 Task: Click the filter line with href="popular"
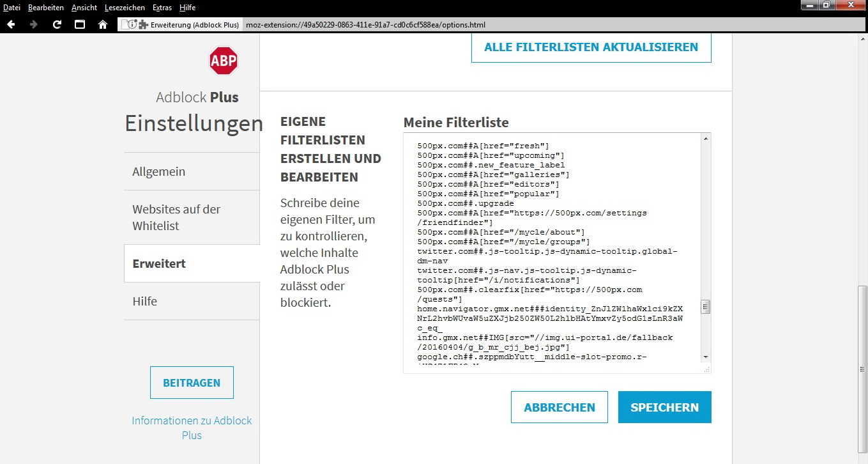coord(488,194)
